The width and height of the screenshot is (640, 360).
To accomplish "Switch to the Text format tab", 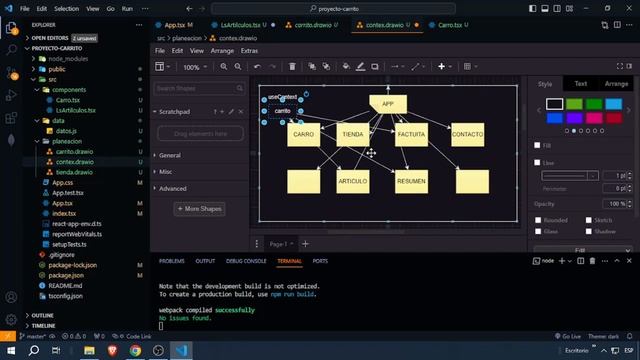I will click(580, 84).
